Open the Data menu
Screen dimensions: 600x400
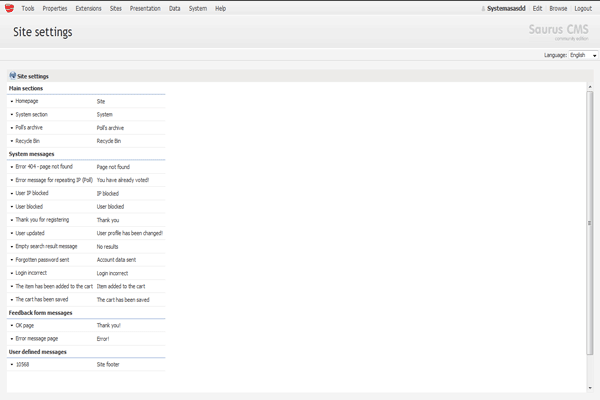click(x=174, y=8)
